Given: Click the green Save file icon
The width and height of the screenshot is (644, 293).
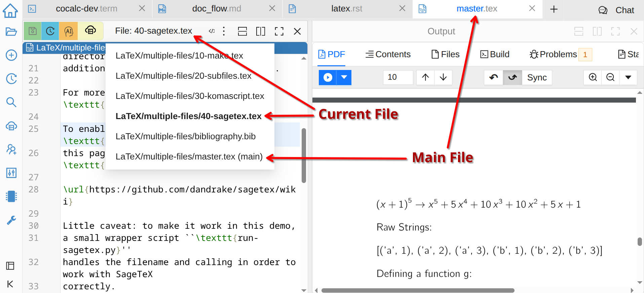Looking at the screenshot, I should pos(33,31).
